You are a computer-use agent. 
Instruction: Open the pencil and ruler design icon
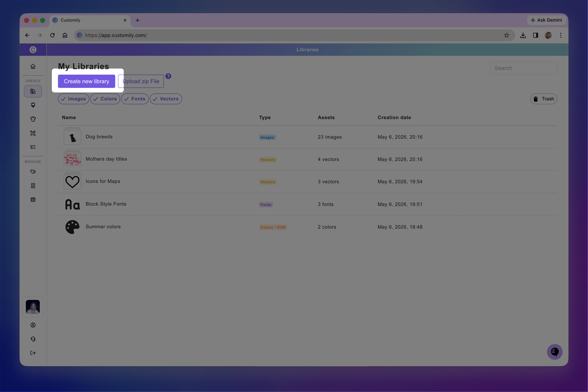pyautogui.click(x=33, y=133)
